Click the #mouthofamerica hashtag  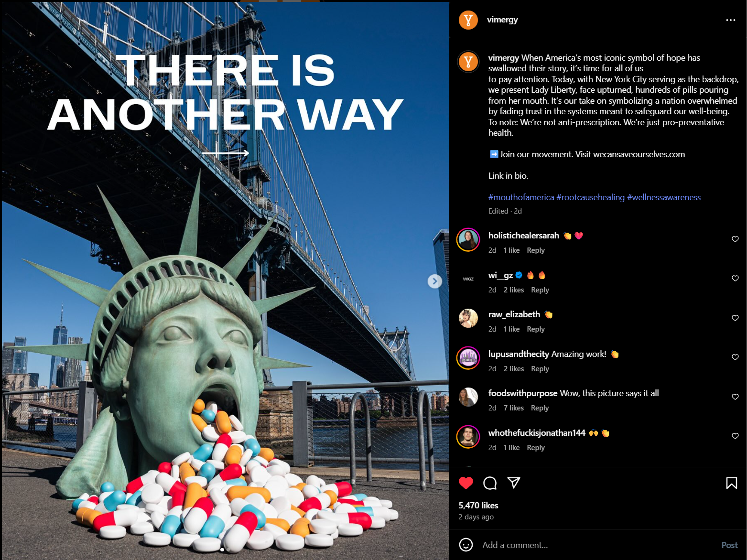click(x=521, y=197)
